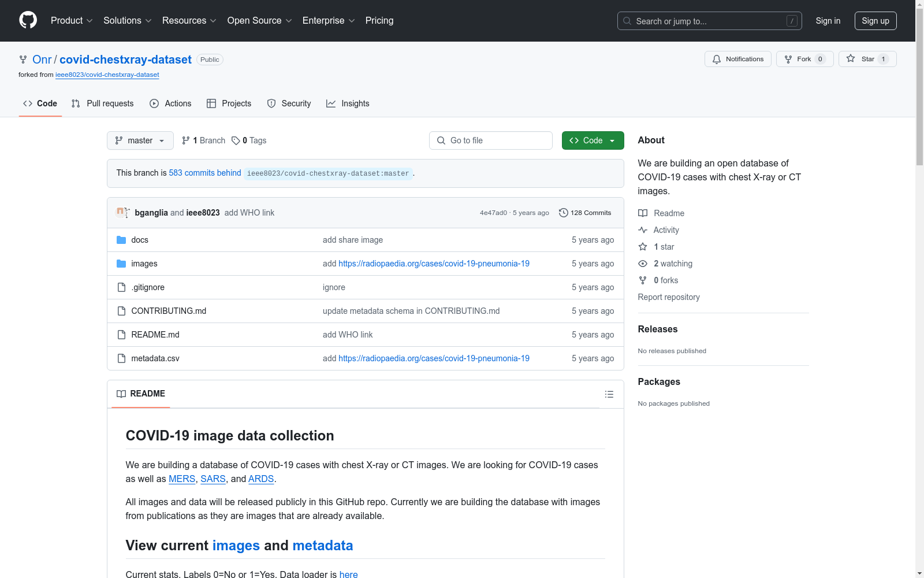Click the Sign up button
924x578 pixels.
[x=875, y=21]
